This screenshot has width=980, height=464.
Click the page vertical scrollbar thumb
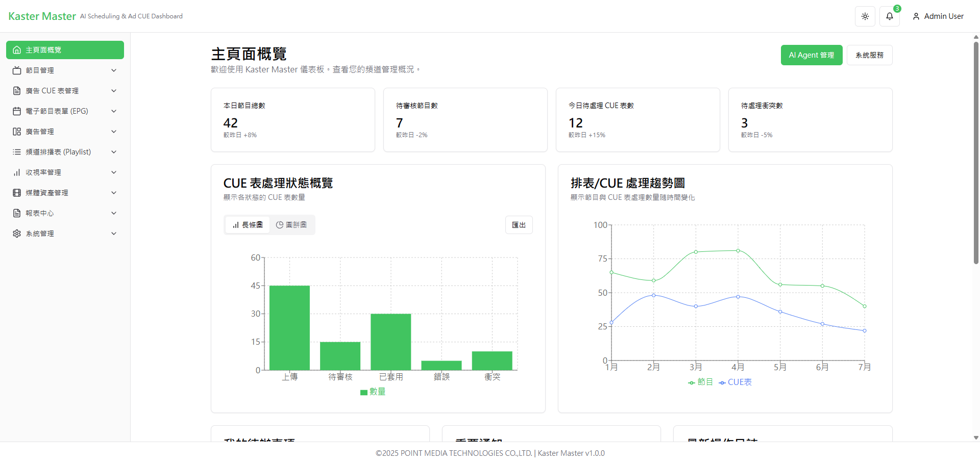976,153
